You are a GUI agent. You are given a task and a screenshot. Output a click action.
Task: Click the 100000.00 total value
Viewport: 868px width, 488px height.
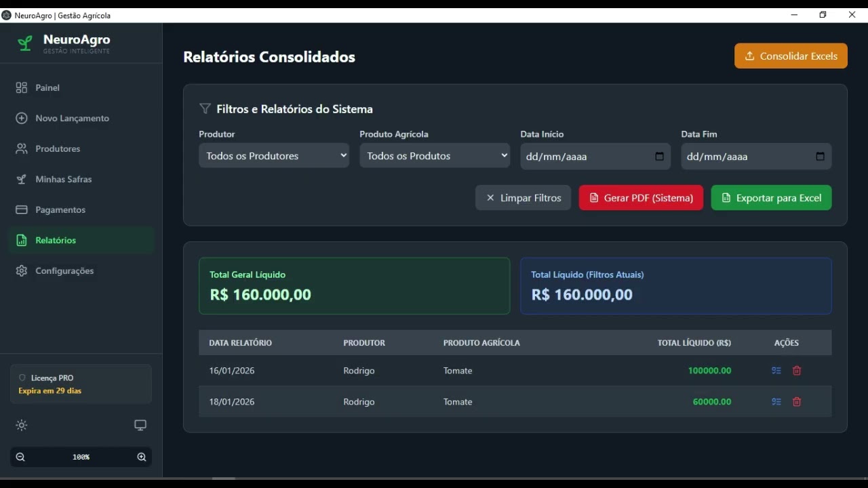tap(709, 371)
